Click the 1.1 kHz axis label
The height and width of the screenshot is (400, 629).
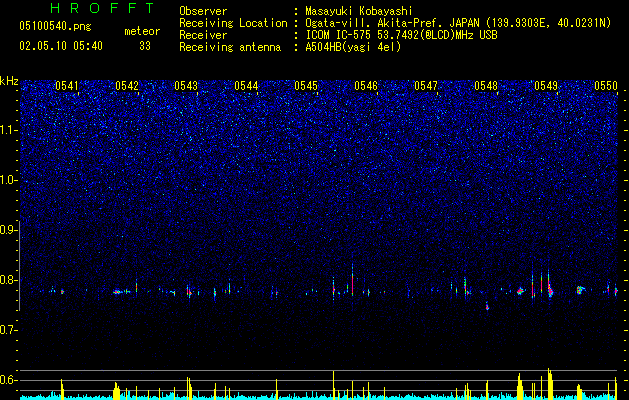(8, 130)
